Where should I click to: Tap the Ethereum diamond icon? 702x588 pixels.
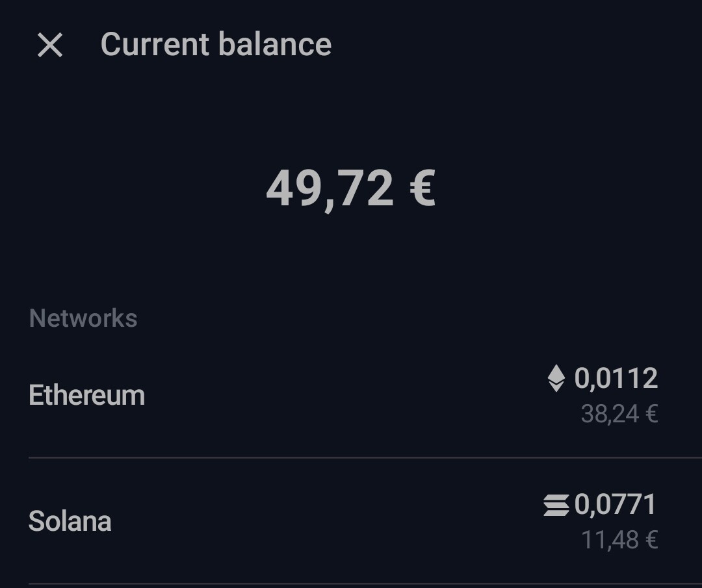pos(556,378)
